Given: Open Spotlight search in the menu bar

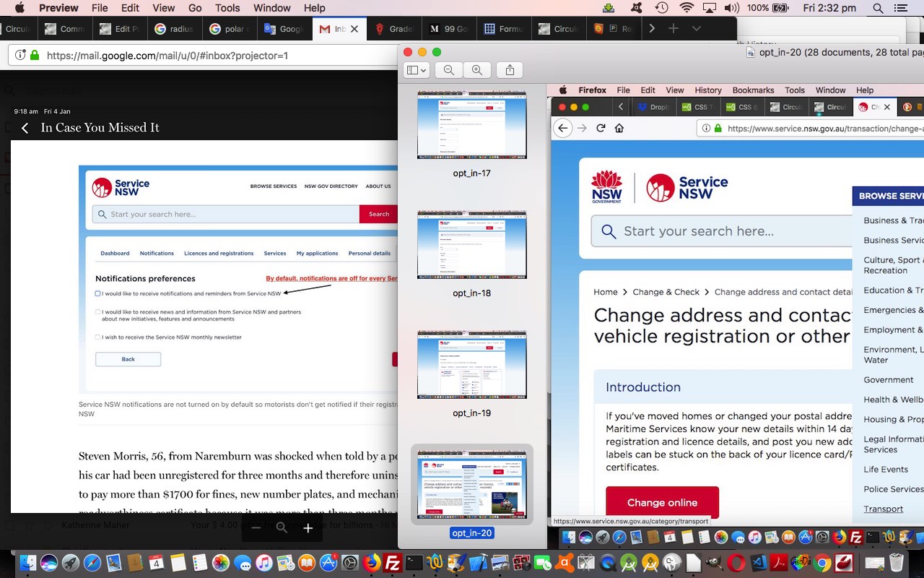Looking at the screenshot, I should [878, 8].
